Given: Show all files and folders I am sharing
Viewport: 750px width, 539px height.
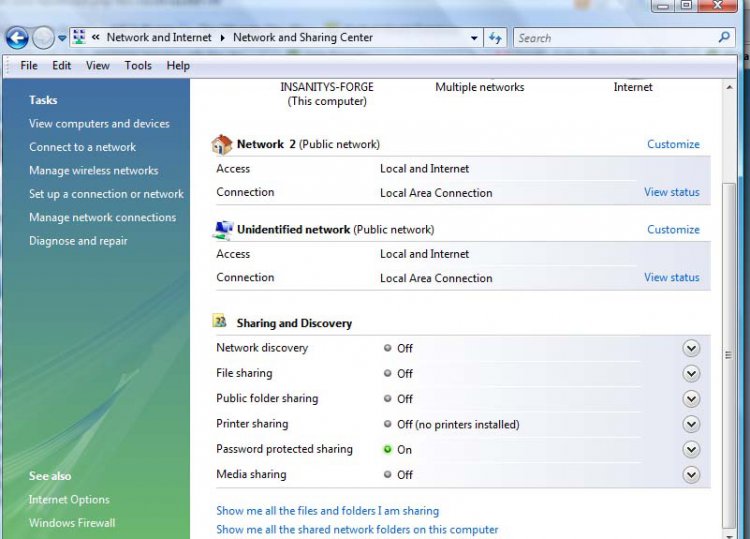Looking at the screenshot, I should tap(327, 511).
